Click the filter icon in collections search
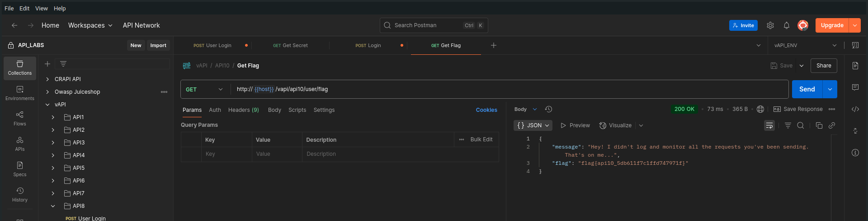 pyautogui.click(x=63, y=64)
